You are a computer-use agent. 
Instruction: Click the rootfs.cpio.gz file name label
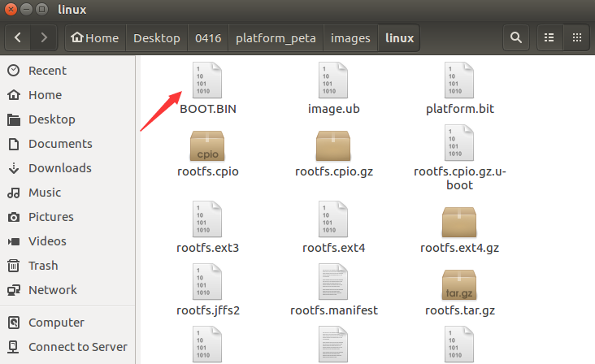click(334, 171)
